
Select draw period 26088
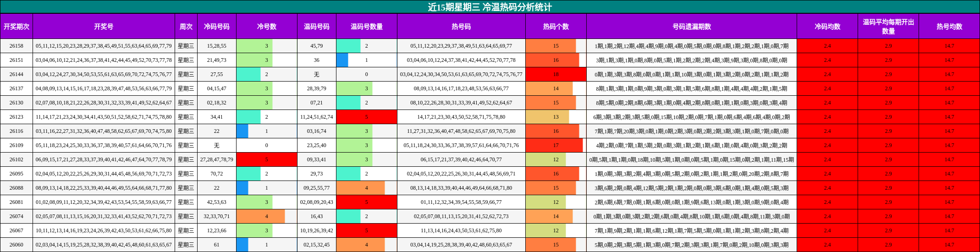[x=17, y=188]
